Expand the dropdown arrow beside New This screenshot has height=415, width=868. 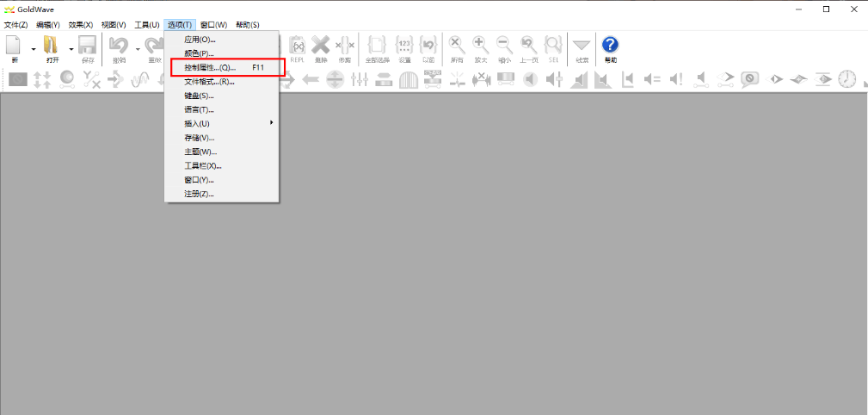coord(34,49)
